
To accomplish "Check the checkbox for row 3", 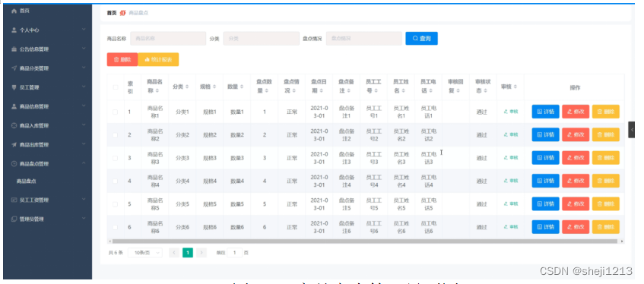I will [116, 158].
